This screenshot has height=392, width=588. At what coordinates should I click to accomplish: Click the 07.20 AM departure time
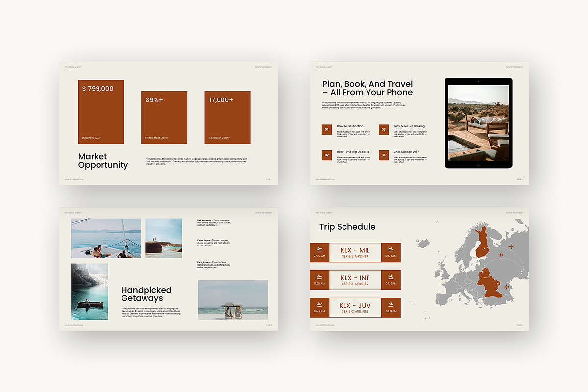pos(319,256)
